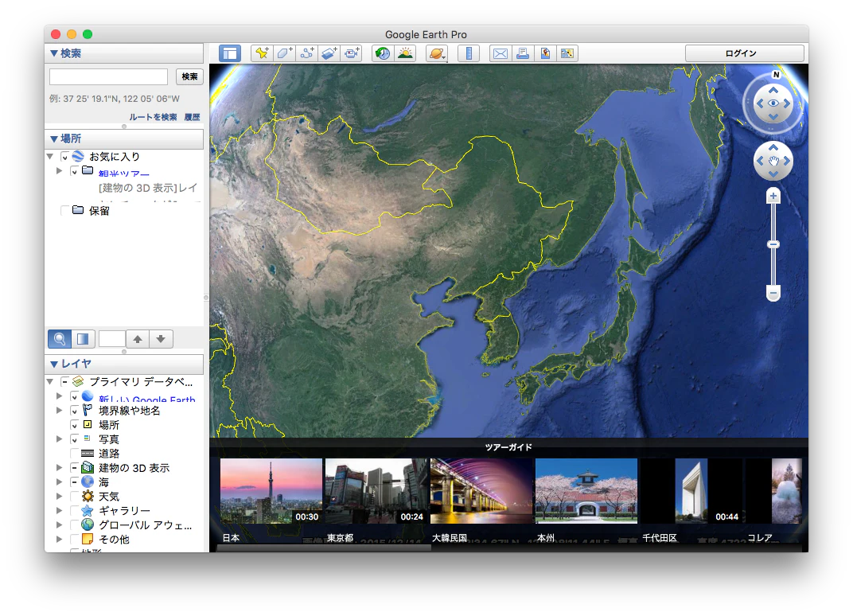Click the search magnifier button in Places panel

tap(60, 339)
